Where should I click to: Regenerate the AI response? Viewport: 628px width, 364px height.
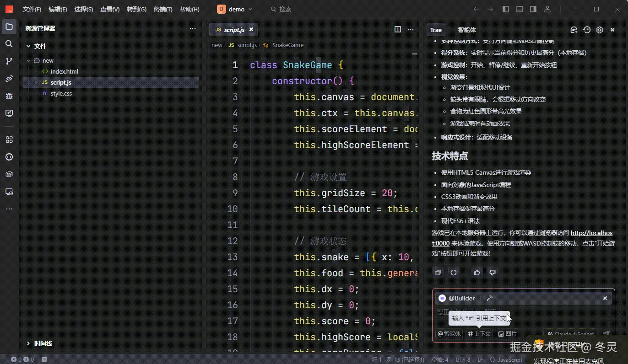454,273
